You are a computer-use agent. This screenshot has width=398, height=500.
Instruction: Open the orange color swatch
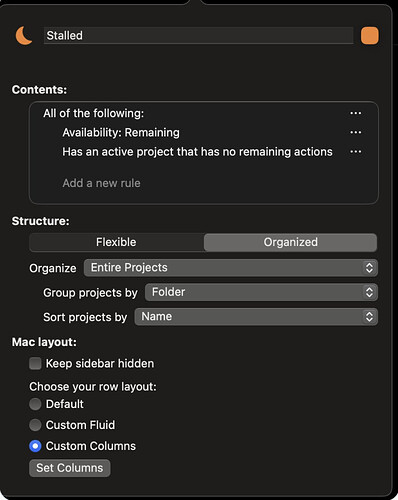point(369,36)
